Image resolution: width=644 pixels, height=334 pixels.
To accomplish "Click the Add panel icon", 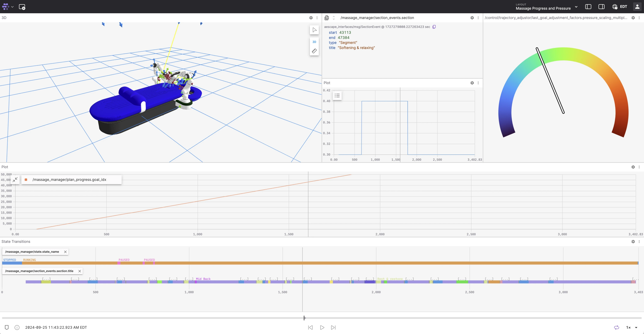I will point(22,7).
